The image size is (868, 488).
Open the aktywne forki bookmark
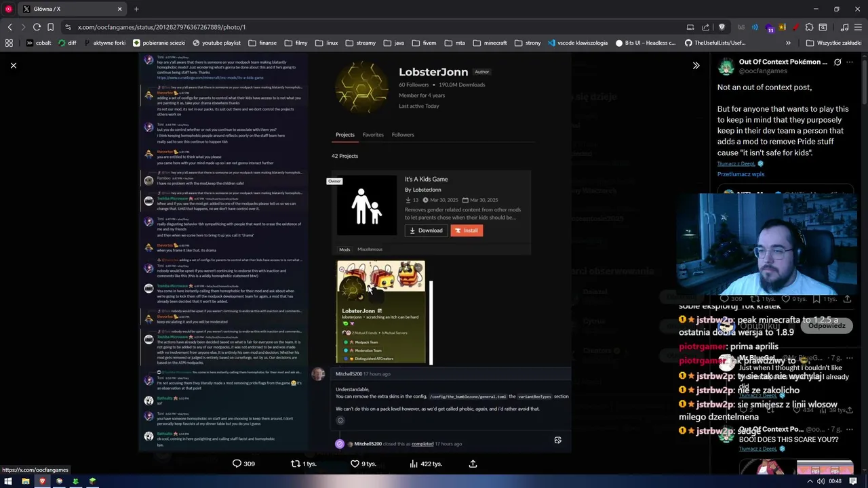point(105,43)
